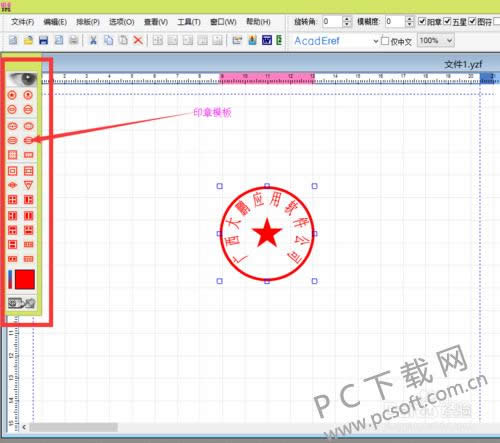500x443 pixels.
Task: Open the 文件(F) menu
Action: tap(23, 22)
